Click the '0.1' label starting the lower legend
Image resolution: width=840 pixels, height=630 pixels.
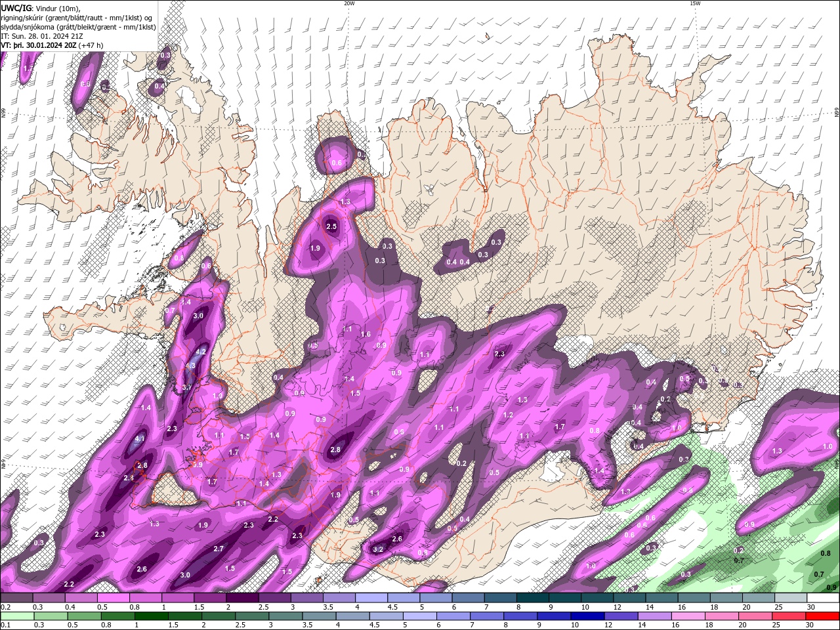coord(5,625)
